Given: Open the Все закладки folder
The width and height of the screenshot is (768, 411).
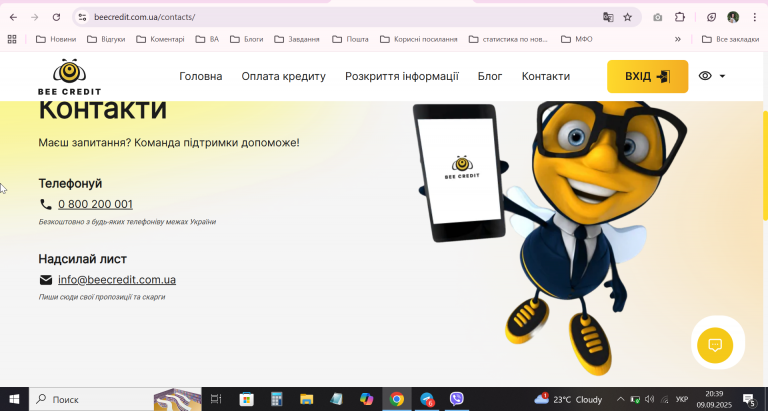Looking at the screenshot, I should (x=731, y=39).
